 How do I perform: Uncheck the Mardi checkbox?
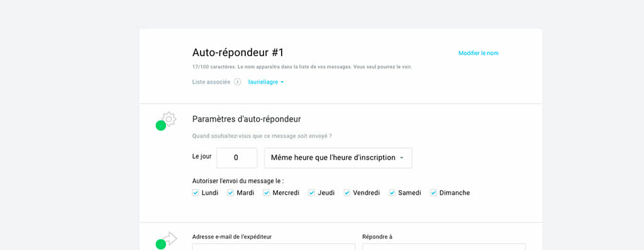coord(230,193)
